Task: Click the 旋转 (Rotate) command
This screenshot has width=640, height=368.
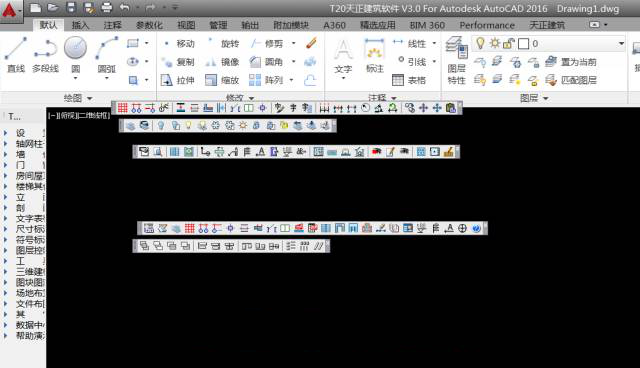Action: 223,43
